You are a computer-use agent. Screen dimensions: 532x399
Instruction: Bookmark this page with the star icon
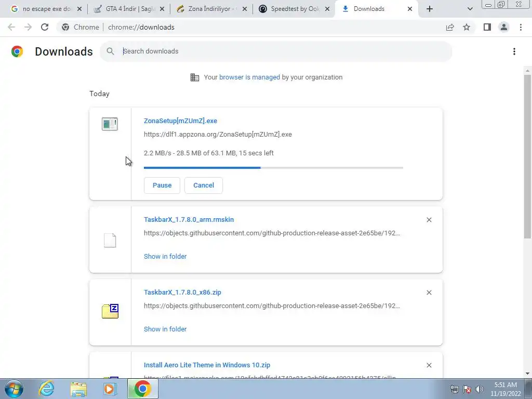467,27
